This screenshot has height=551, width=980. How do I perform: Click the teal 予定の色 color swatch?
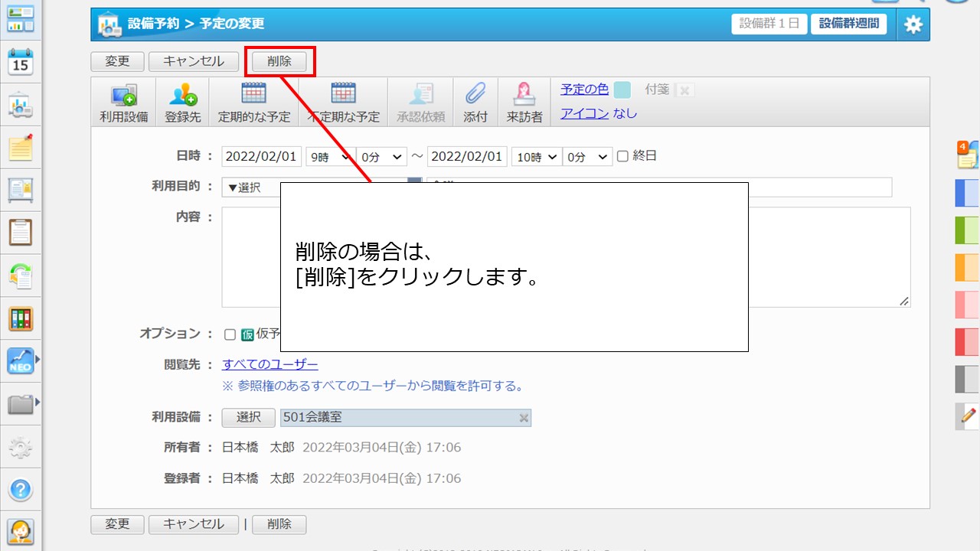pyautogui.click(x=622, y=90)
